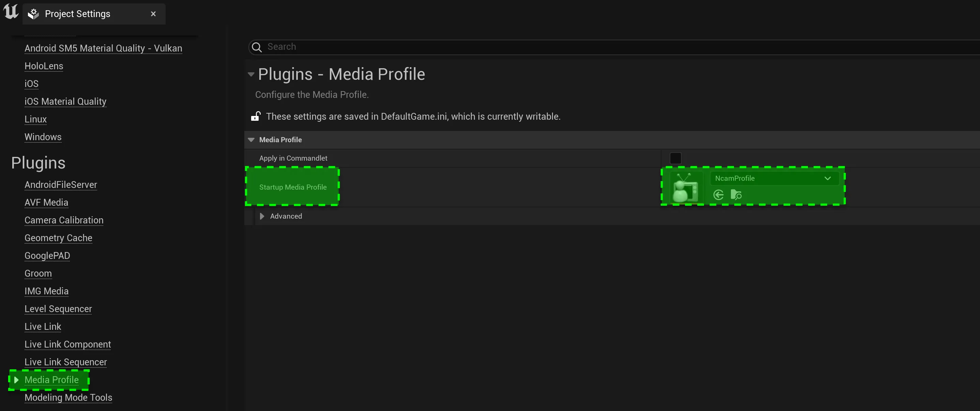Screen dimensions: 980x411
Task: Click the Project Settings gear icon in the tab
Action: (33, 14)
